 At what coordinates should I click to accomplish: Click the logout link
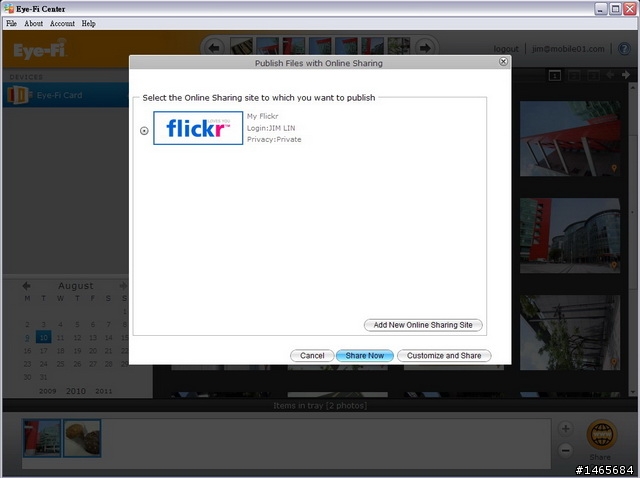(x=506, y=49)
